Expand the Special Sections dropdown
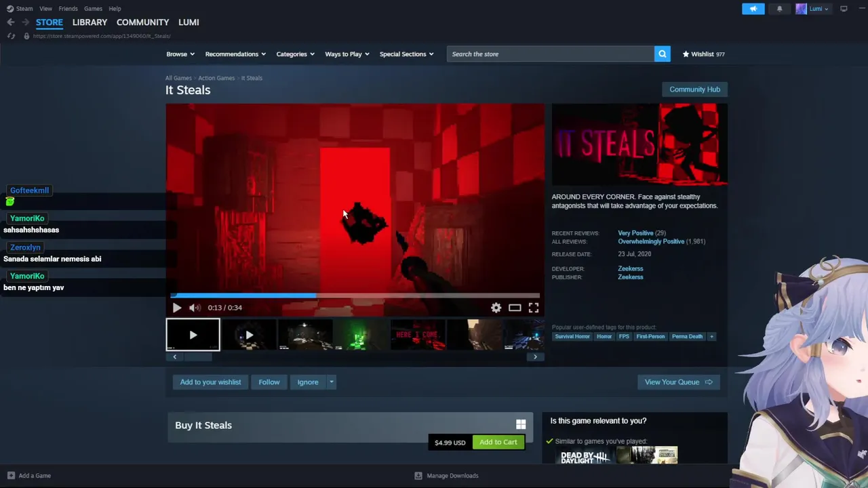868x488 pixels. pyautogui.click(x=406, y=54)
